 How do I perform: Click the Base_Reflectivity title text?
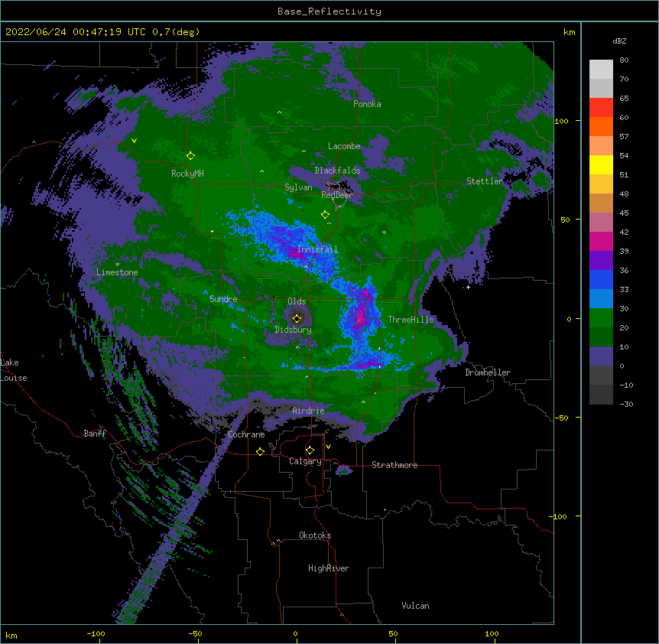click(329, 11)
